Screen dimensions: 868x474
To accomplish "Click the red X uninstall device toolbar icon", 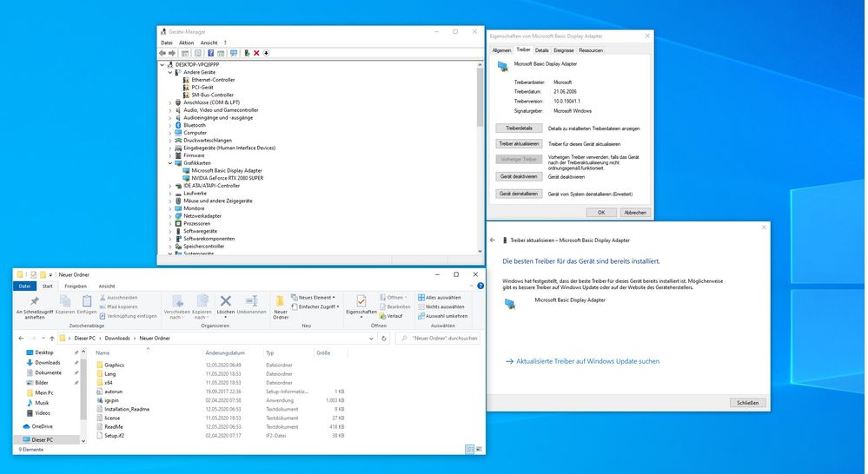I will pos(256,53).
